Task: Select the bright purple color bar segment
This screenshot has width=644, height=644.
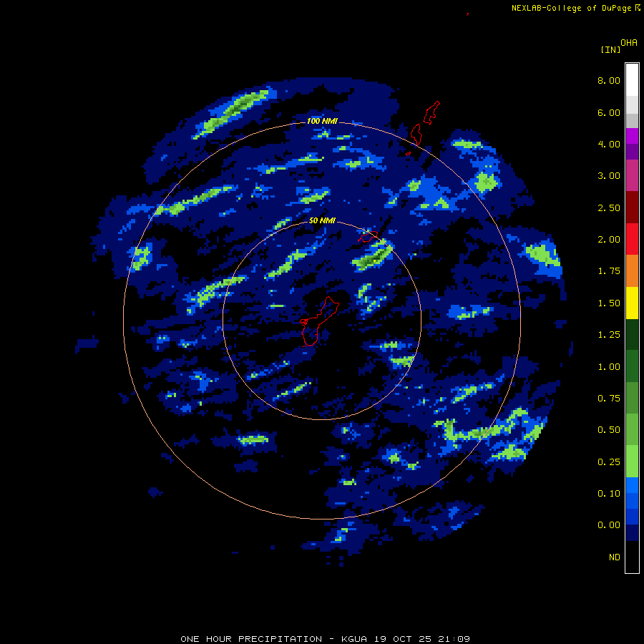Action: [x=632, y=136]
